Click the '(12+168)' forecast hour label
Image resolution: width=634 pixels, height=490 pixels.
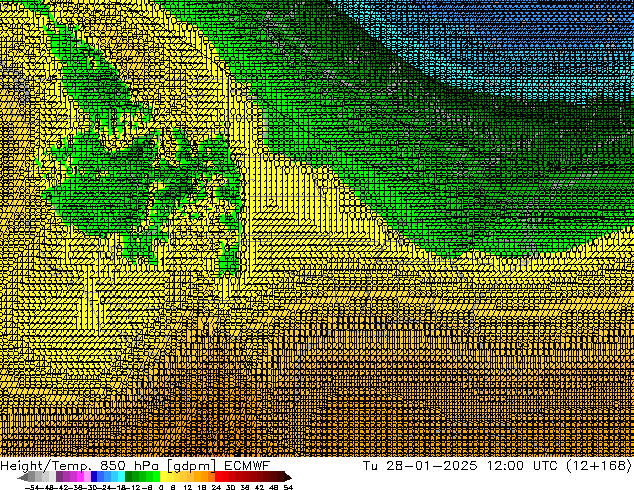point(599,466)
